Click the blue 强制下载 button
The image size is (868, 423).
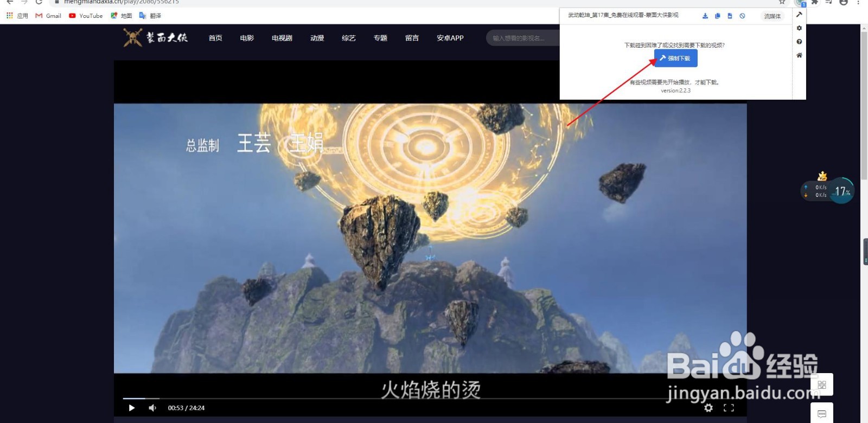point(675,58)
